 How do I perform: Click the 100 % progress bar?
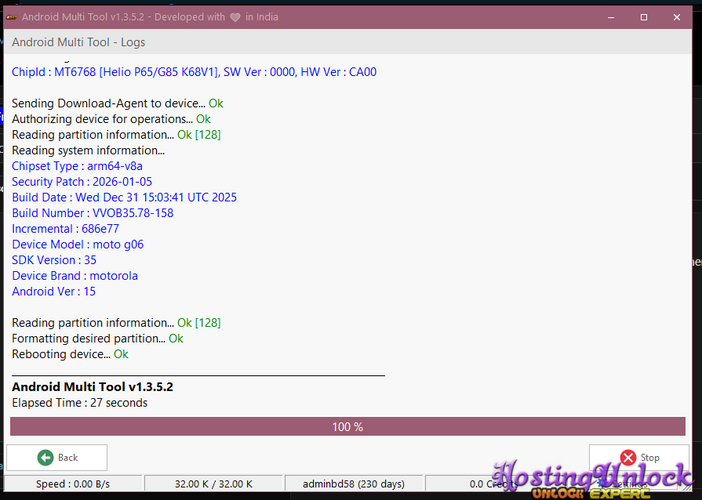pyautogui.click(x=347, y=427)
